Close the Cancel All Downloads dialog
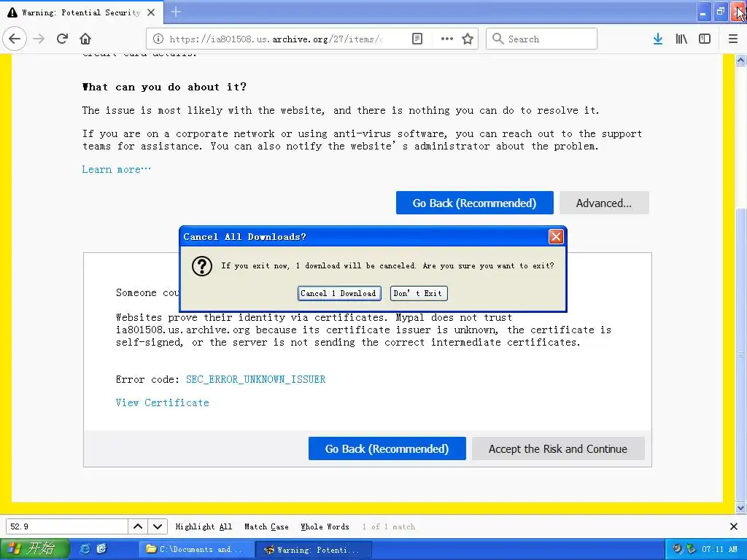This screenshot has height=560, width=747. click(x=556, y=237)
